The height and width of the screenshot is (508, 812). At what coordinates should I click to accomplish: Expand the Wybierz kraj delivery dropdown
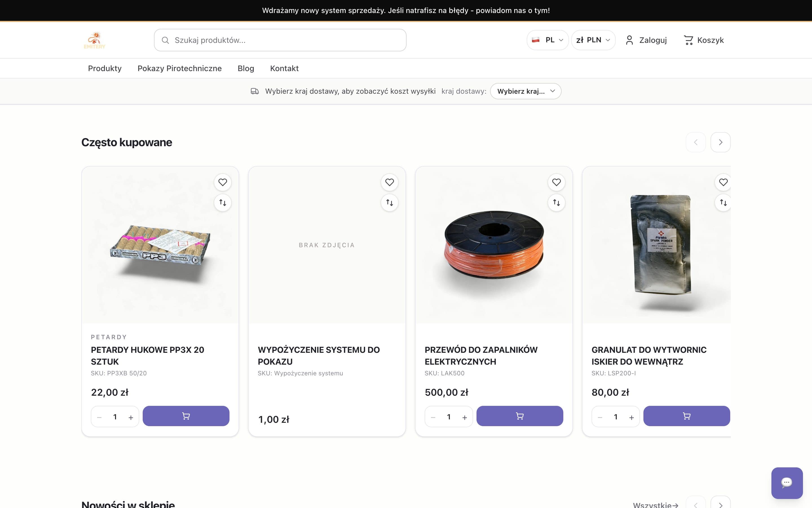point(526,91)
